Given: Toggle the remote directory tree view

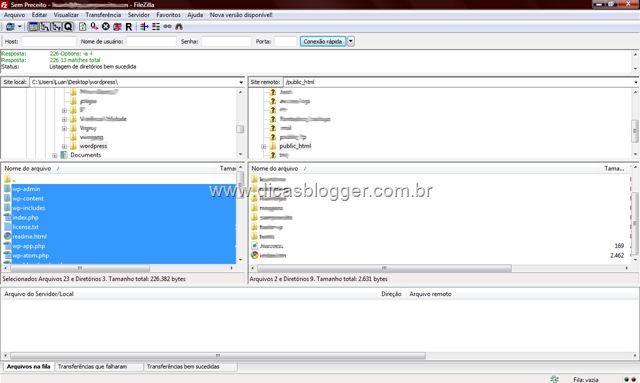Looking at the screenshot, I should click(x=56, y=27).
